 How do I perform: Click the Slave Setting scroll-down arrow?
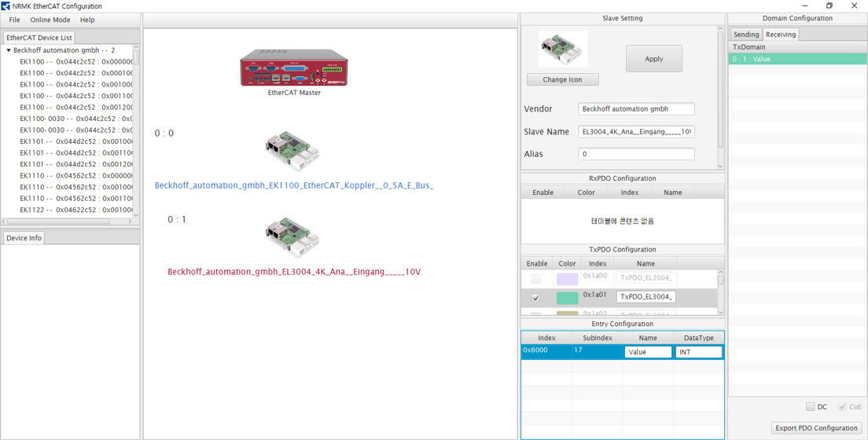tap(720, 166)
